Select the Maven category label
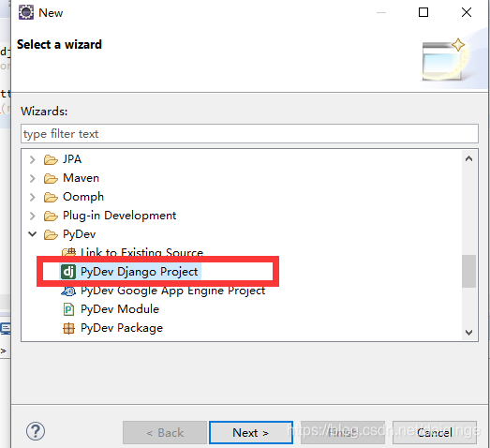This screenshot has width=490, height=448. [x=81, y=178]
